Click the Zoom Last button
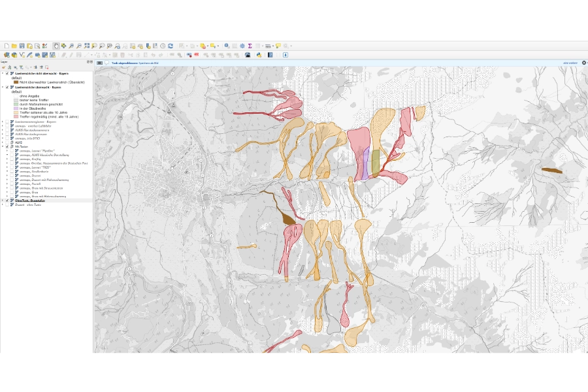The height and width of the screenshot is (392, 588). (x=118, y=46)
